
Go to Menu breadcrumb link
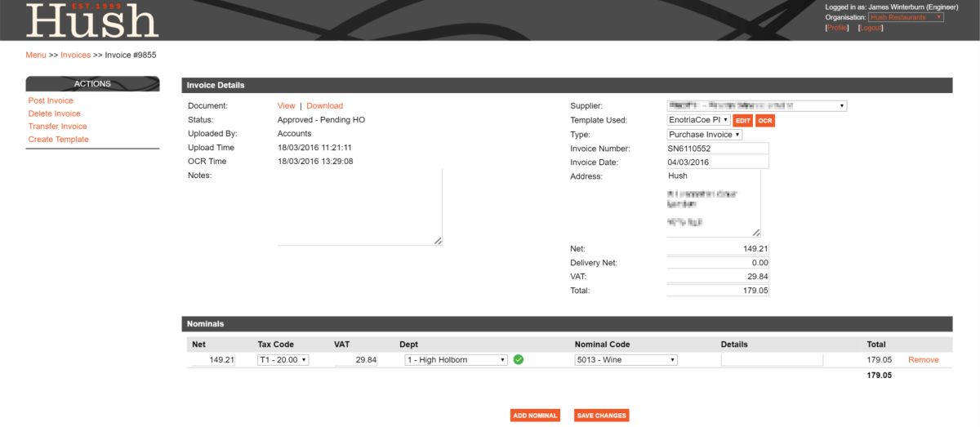(36, 56)
